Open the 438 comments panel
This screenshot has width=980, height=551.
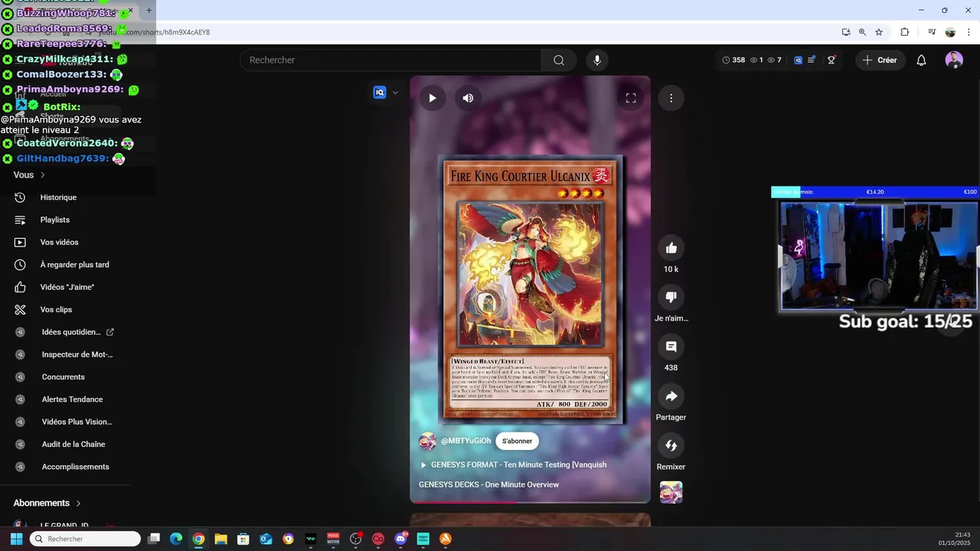[671, 347]
